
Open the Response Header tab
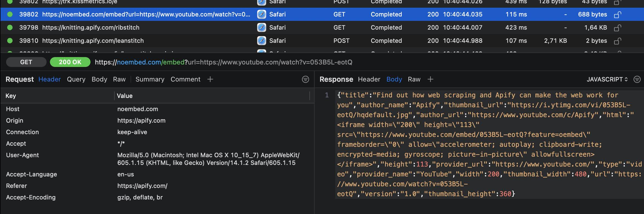coord(369,79)
